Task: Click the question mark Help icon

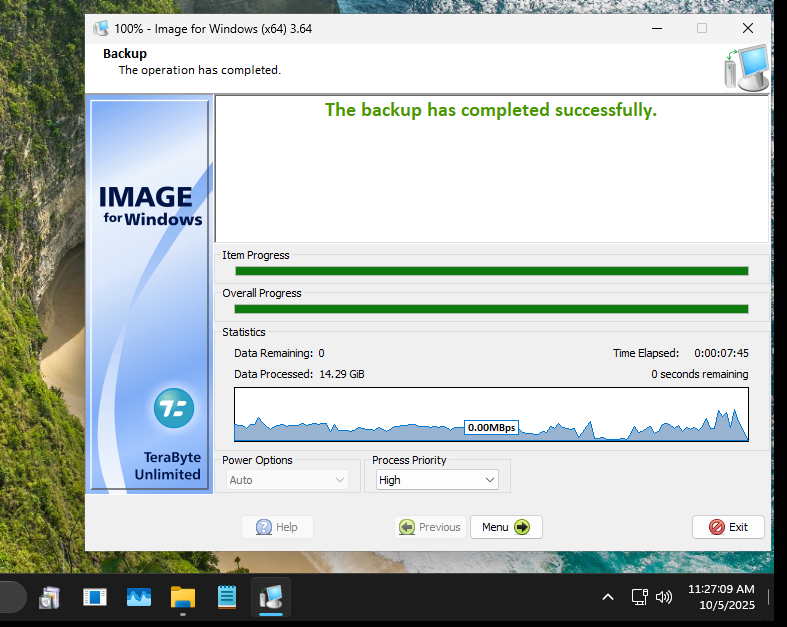Action: [264, 527]
